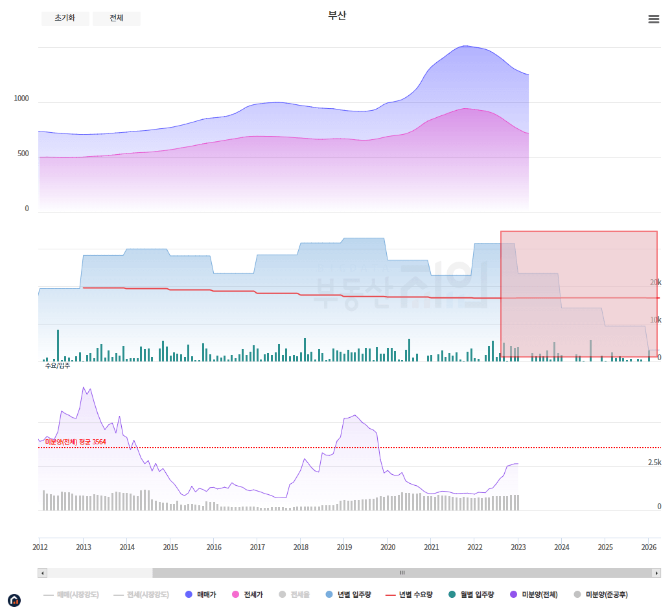Hide the 전세가 series via legend
This screenshot has width=672, height=616.
248,595
